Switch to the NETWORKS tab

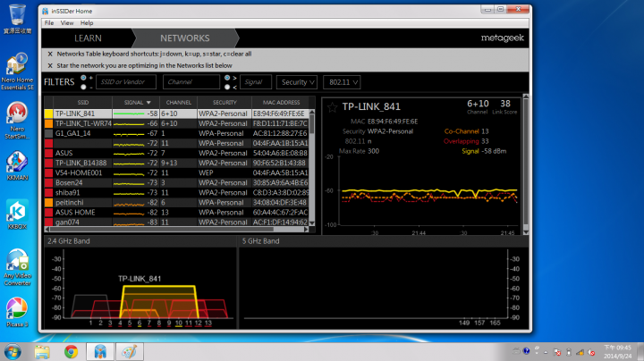pos(185,38)
